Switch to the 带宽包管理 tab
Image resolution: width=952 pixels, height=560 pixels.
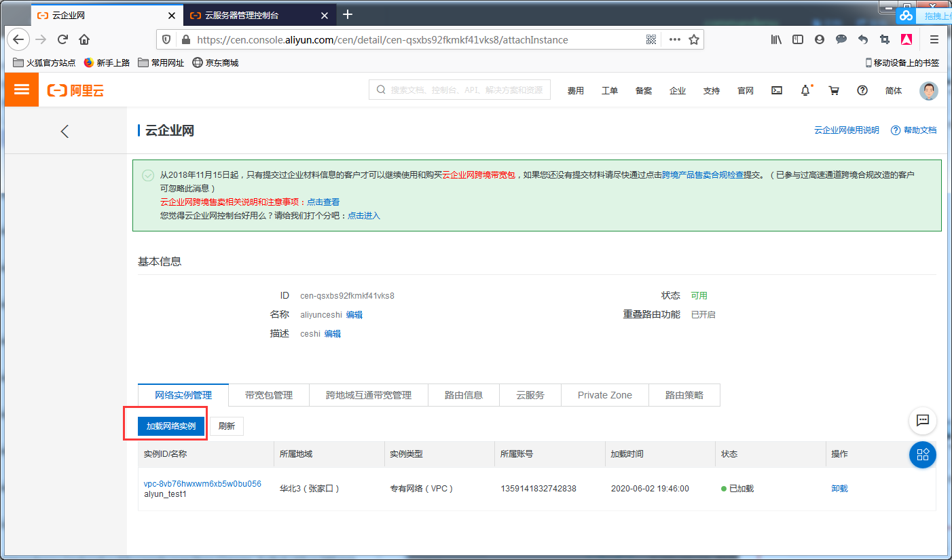[x=270, y=394]
